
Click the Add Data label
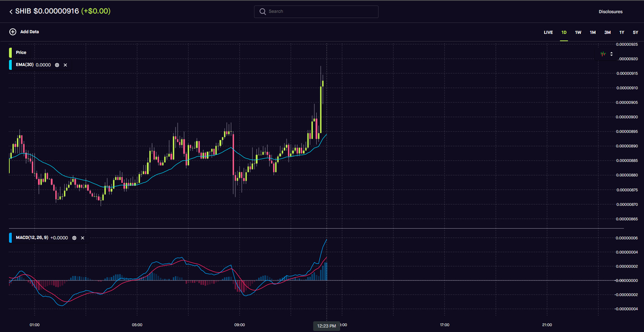coord(30,32)
